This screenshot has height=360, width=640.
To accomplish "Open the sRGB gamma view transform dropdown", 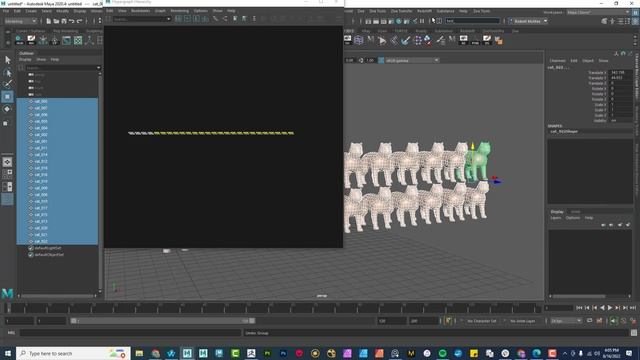I will (412, 60).
